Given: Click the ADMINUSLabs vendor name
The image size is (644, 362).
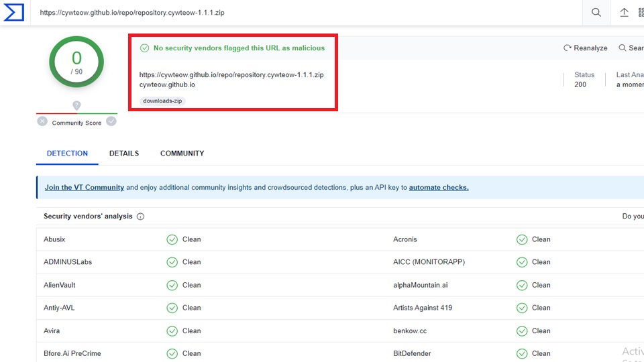Looking at the screenshot, I should tap(68, 262).
